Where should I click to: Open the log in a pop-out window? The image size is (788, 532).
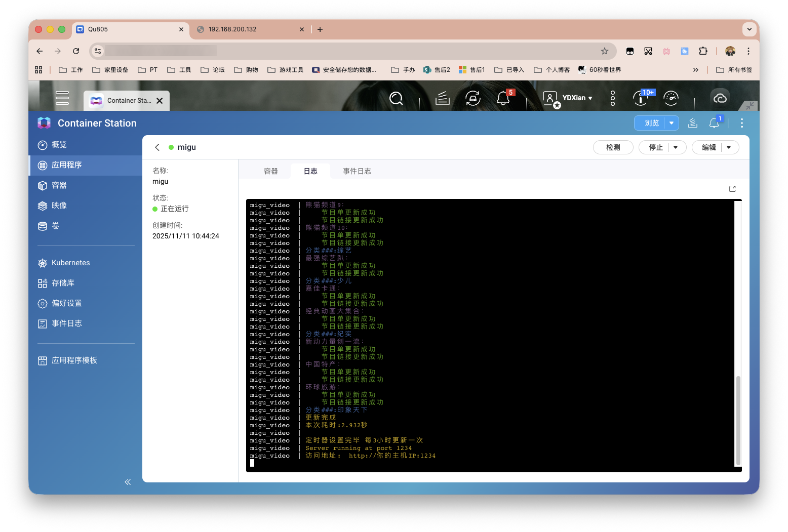coord(732,189)
